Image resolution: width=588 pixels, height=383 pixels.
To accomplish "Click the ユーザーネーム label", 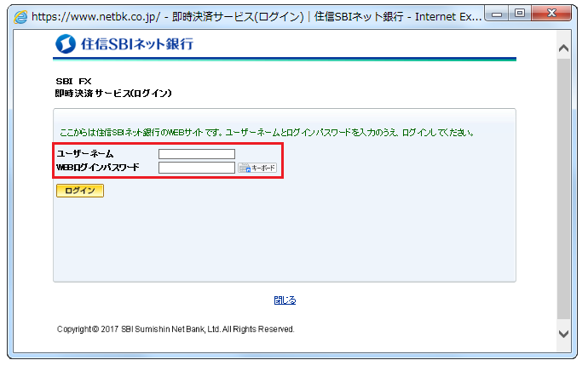I will (85, 154).
